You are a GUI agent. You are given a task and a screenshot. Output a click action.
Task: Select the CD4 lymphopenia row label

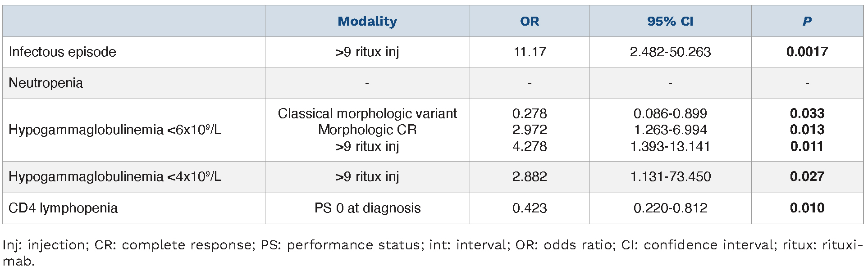[x=63, y=208]
